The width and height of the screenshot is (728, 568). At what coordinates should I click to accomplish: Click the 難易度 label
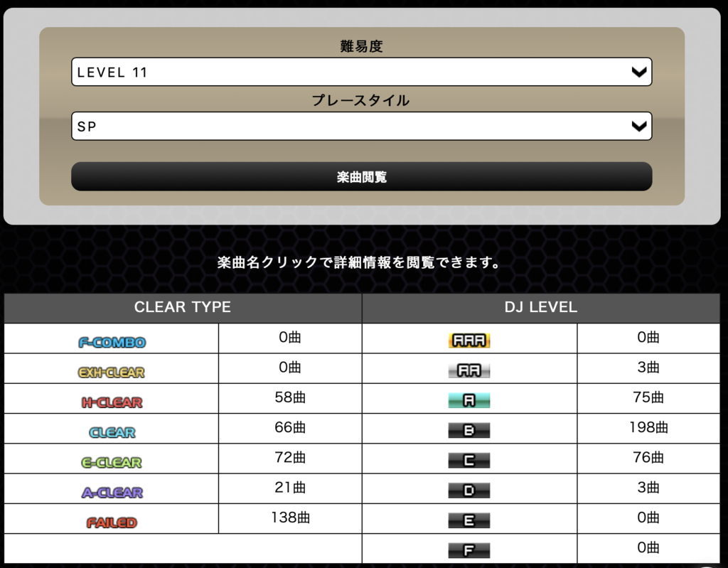click(362, 46)
